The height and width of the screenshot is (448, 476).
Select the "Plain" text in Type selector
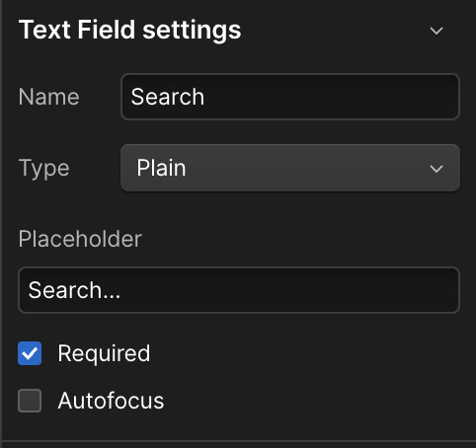click(161, 168)
